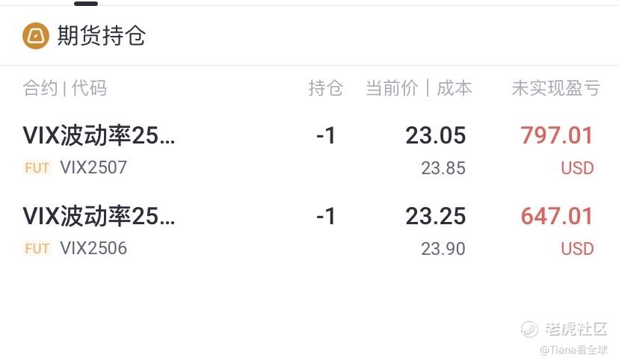Tap the cost price 23.85
Image resolution: width=619 pixels, height=364 pixels.
[443, 168]
